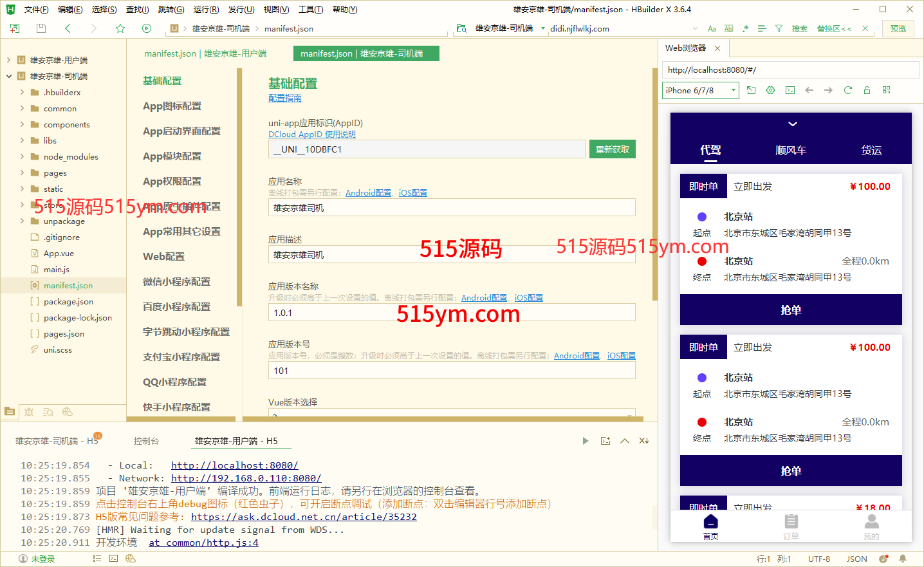924x567 pixels.
Task: Switch to the 控制台 console tab
Action: (x=146, y=441)
